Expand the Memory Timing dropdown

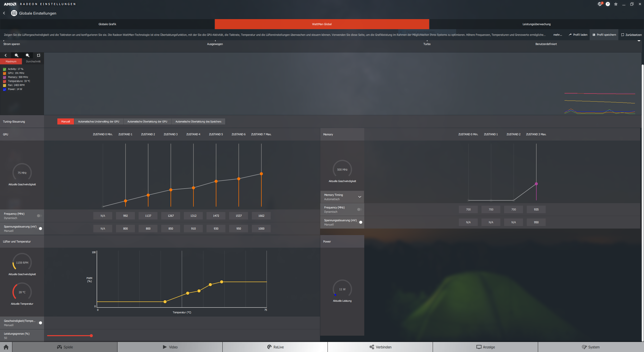[359, 197]
